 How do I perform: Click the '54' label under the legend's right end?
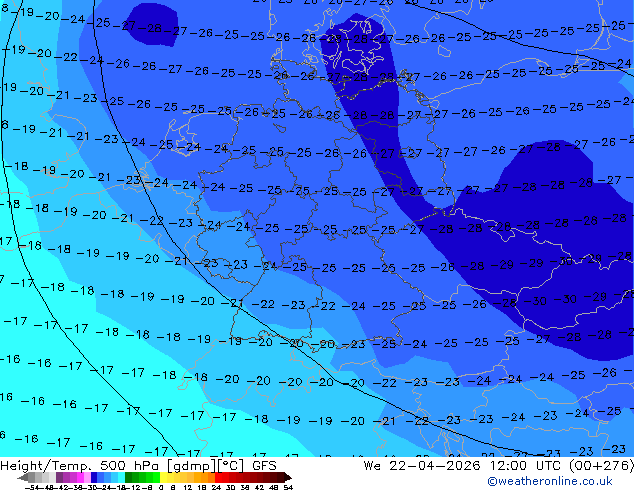(288, 487)
